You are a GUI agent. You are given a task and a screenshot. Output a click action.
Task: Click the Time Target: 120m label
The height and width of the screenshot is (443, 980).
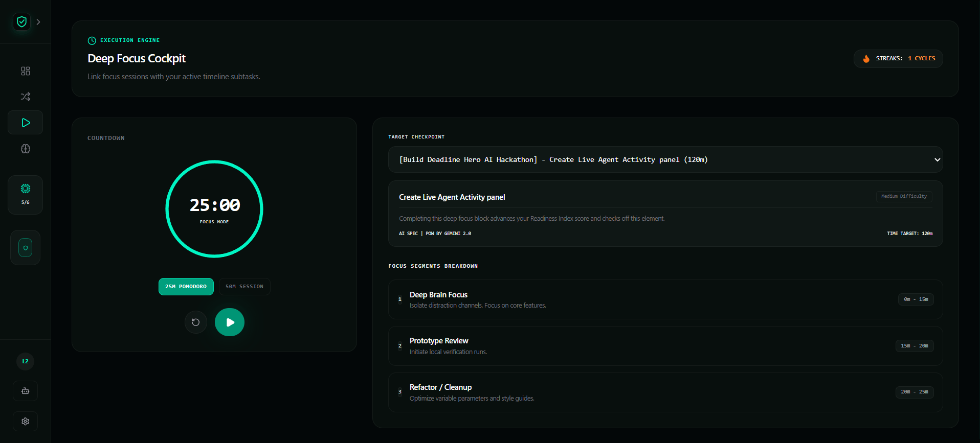[x=909, y=234]
